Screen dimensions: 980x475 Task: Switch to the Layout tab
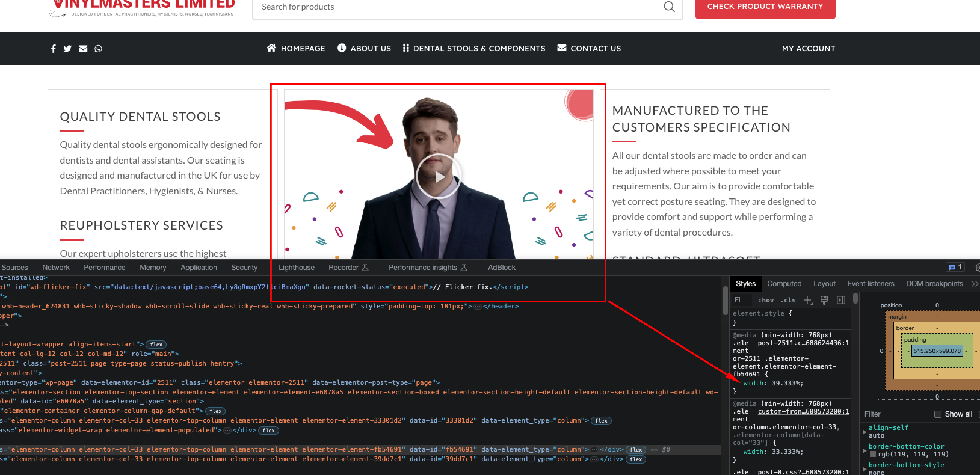(x=824, y=284)
